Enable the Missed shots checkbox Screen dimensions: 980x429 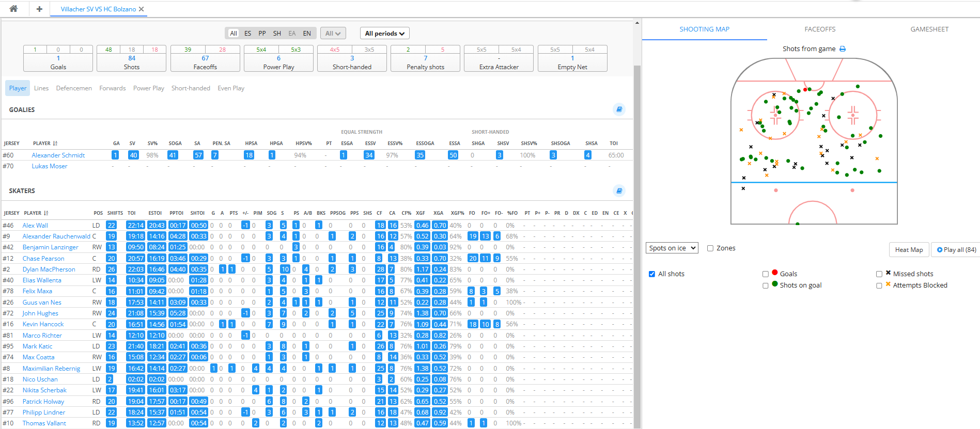(x=879, y=274)
